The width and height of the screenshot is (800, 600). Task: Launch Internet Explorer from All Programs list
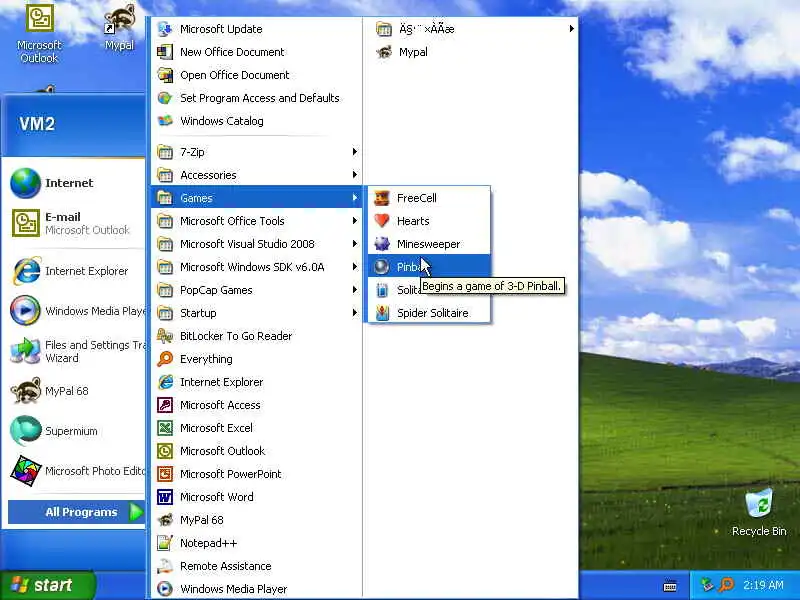[x=257, y=382]
